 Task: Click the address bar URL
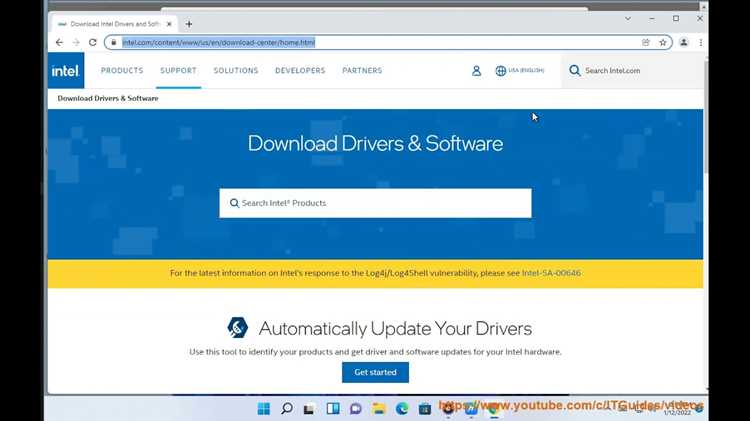[x=219, y=43]
